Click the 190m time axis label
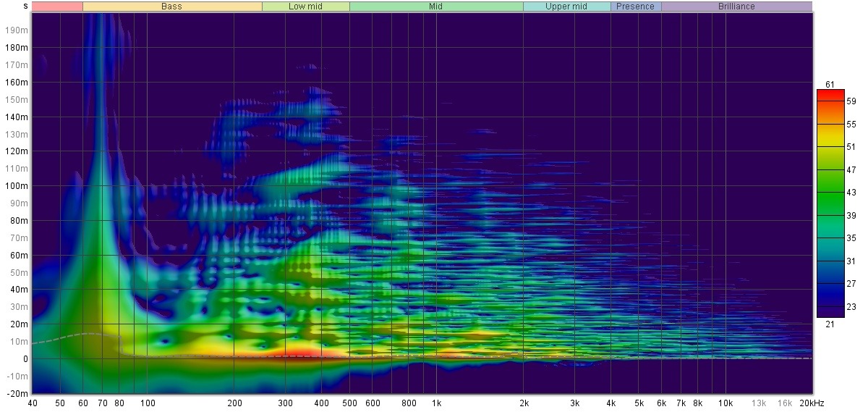 (x=17, y=30)
